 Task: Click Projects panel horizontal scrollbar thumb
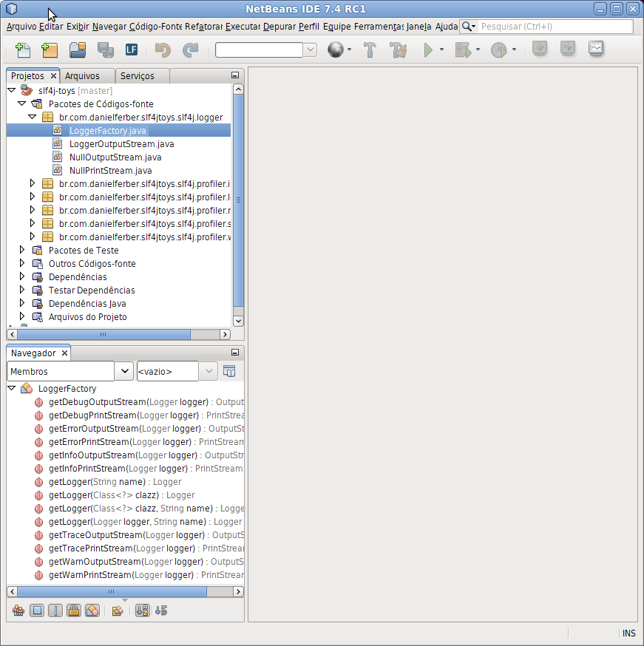pyautogui.click(x=104, y=334)
